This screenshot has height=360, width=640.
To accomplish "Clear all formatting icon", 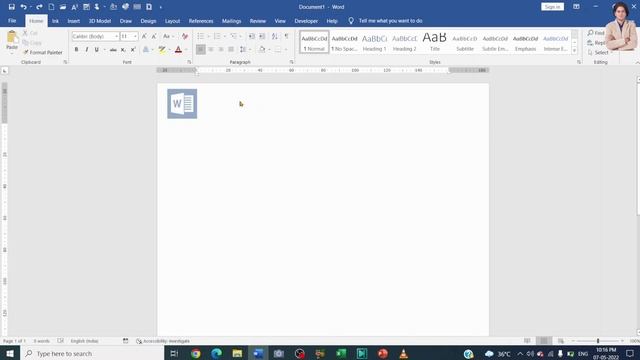I will click(185, 36).
